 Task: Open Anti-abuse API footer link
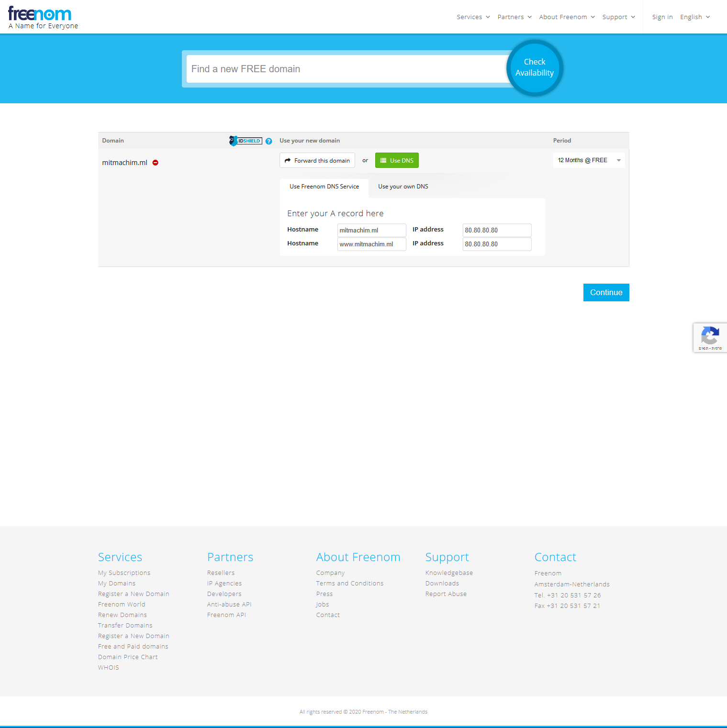229,604
